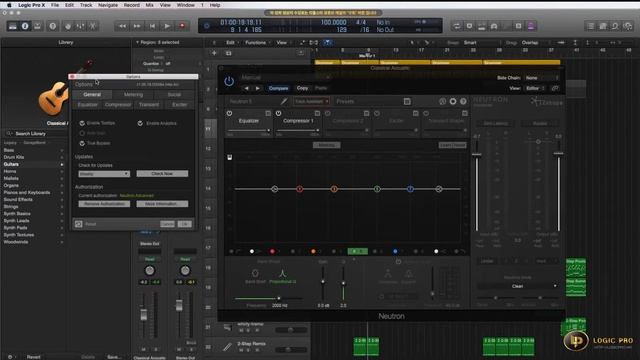Open Check for Updates frequency dropdown
The width and height of the screenshot is (640, 360).
(x=104, y=174)
